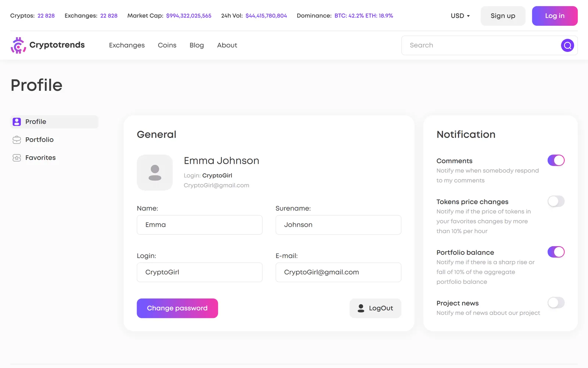This screenshot has width=588, height=368.
Task: Click the Notification panel heading
Action: point(466,135)
